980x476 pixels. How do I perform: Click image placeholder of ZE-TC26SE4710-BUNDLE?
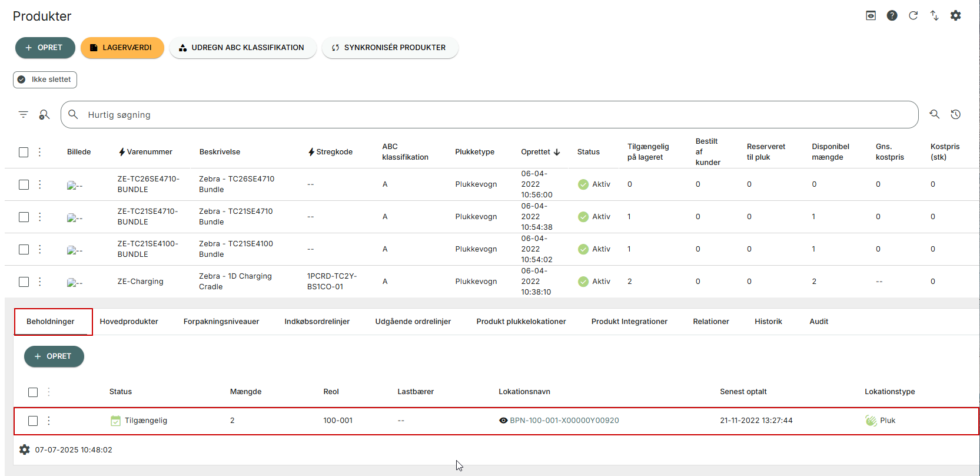coord(75,186)
